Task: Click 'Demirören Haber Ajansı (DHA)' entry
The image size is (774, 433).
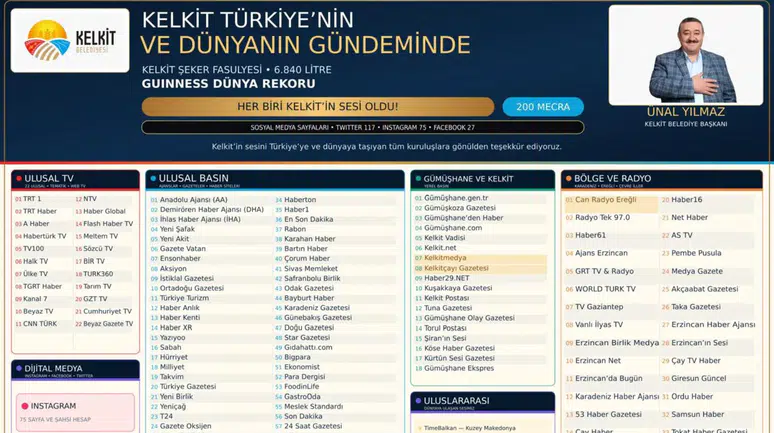Action: [x=212, y=210]
